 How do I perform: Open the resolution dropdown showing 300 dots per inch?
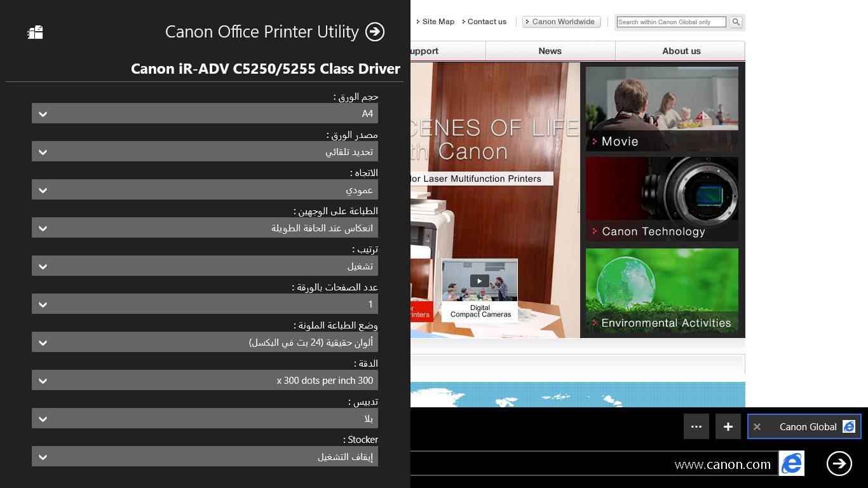click(x=205, y=381)
